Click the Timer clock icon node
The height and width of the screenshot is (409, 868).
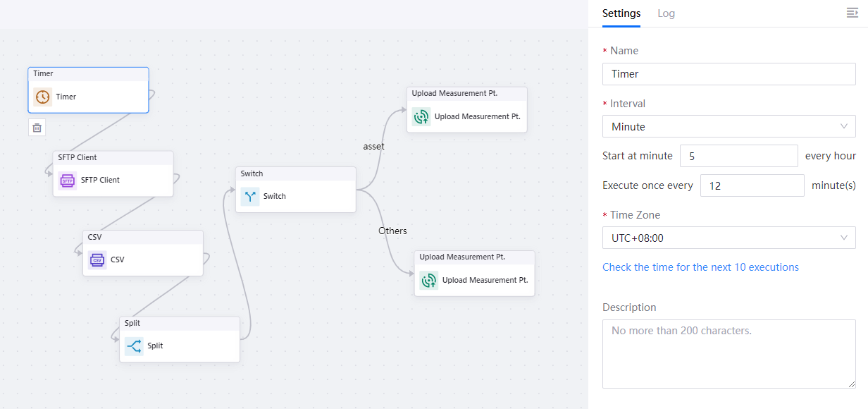click(43, 97)
